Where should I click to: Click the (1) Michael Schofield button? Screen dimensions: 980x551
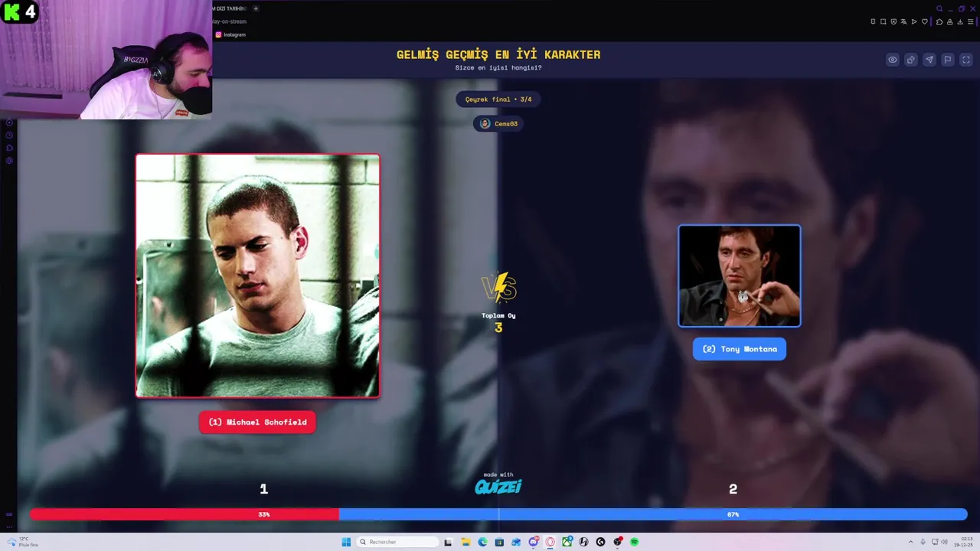pyautogui.click(x=257, y=422)
